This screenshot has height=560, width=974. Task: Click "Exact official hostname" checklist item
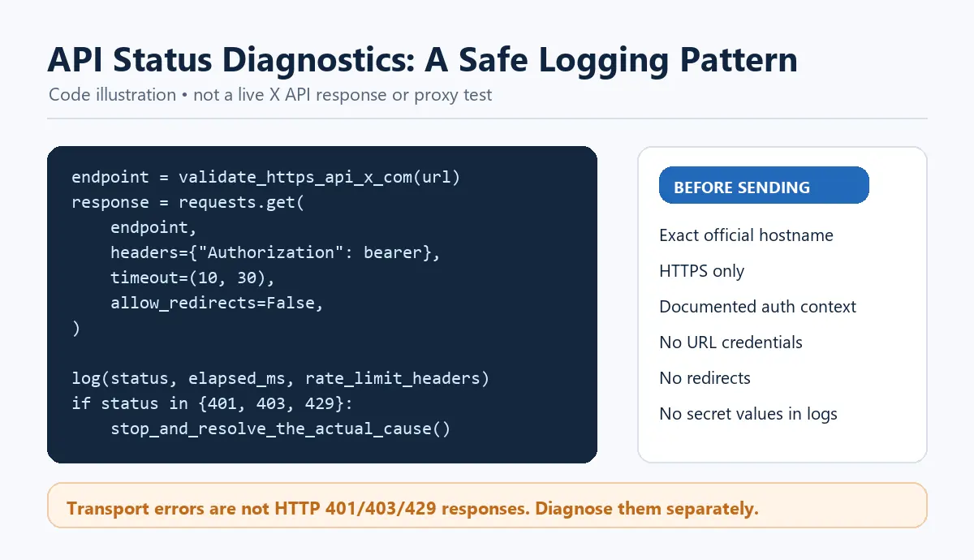pyautogui.click(x=746, y=235)
